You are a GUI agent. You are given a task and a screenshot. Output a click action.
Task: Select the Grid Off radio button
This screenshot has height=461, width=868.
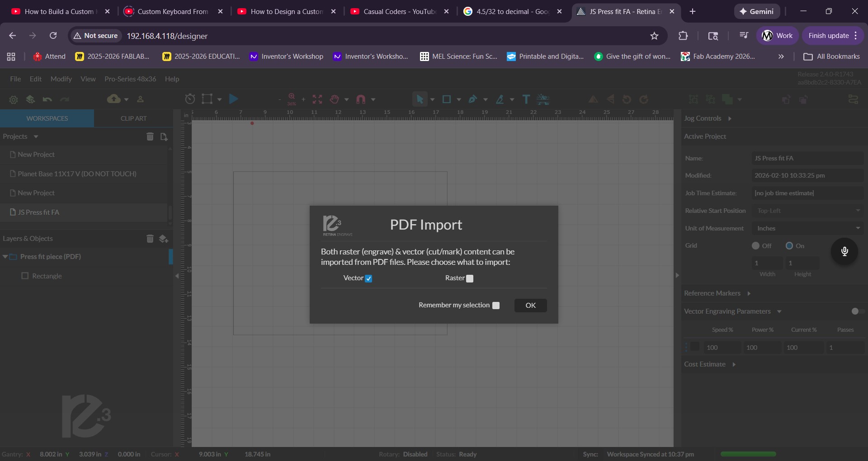(755, 246)
